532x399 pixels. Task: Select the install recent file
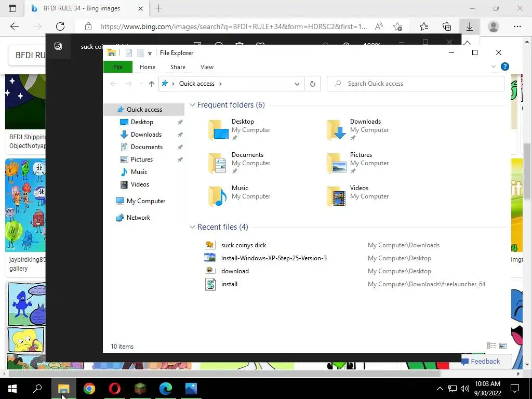[229, 284]
